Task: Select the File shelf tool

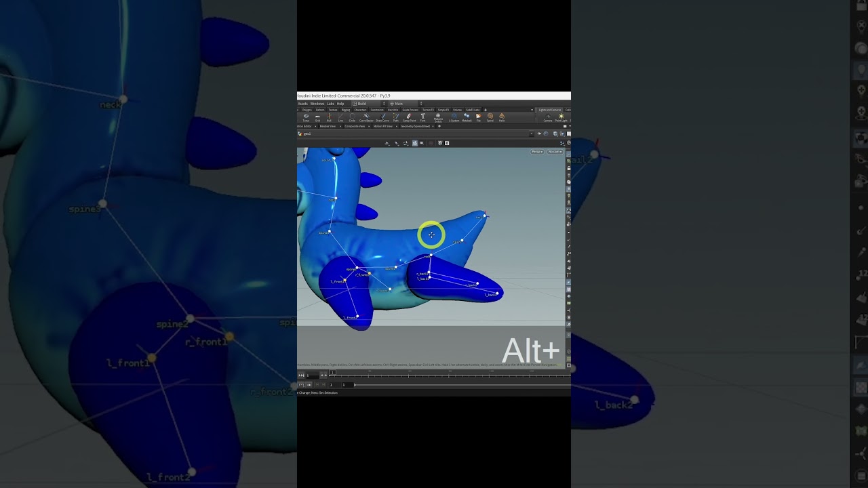Action: pos(479,118)
